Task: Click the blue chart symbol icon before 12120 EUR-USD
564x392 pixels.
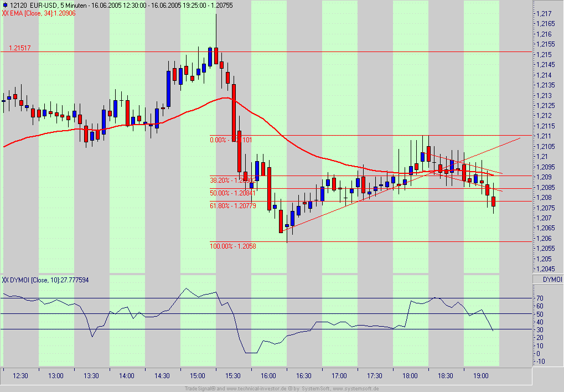Action: click(x=5, y=6)
